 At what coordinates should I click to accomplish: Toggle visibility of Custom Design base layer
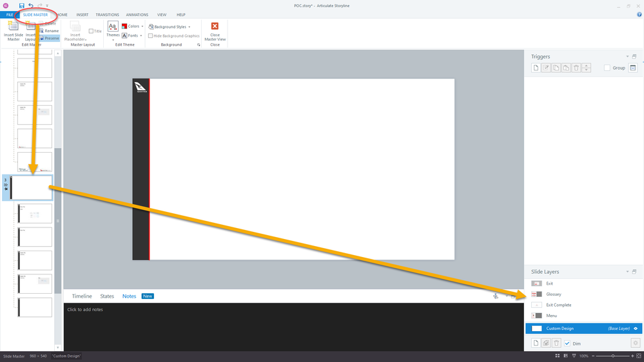(x=636, y=329)
